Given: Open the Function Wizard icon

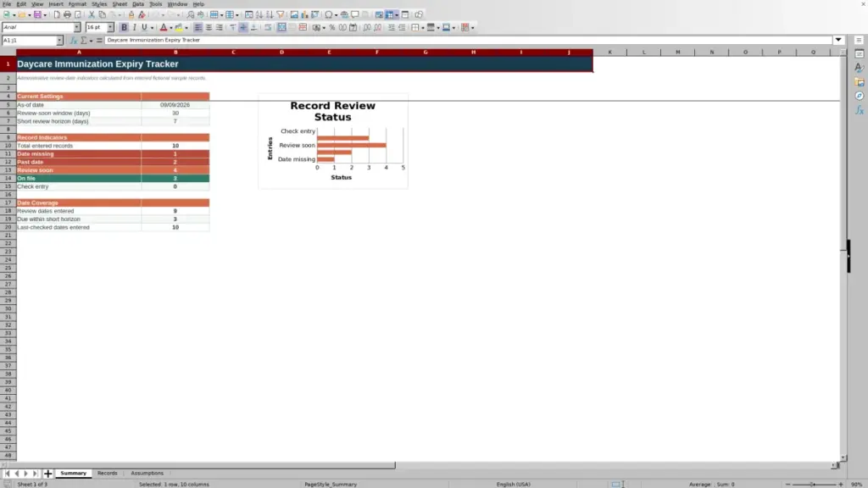Looking at the screenshot, I should click(74, 41).
